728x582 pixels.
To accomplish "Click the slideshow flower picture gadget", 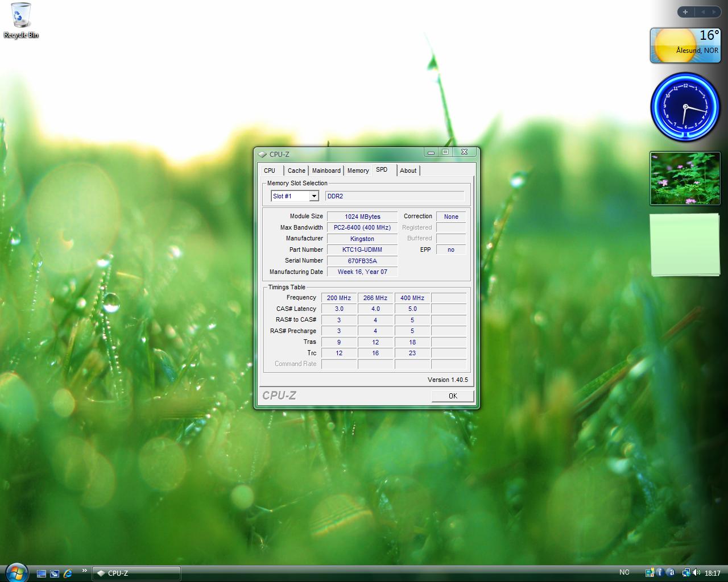I will [x=685, y=178].
